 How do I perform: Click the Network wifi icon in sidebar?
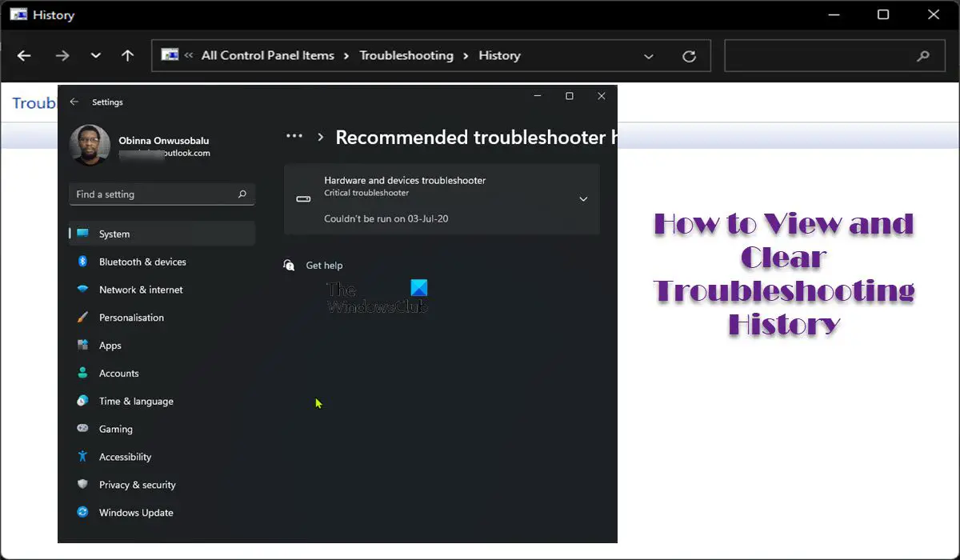[82, 290]
